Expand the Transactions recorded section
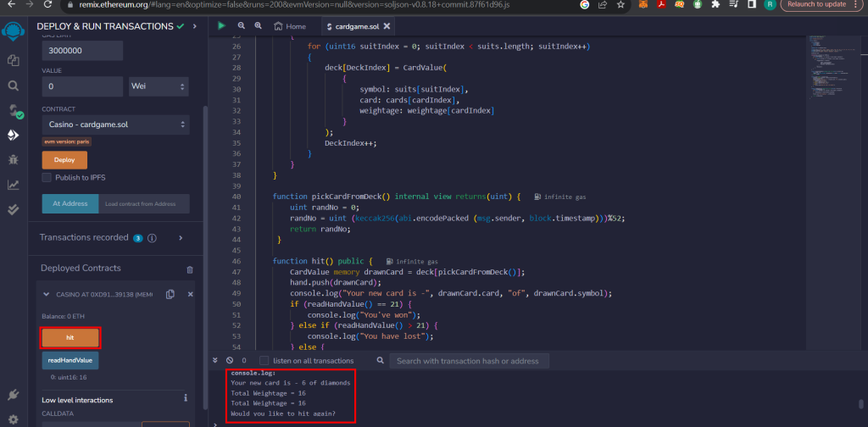 pos(181,238)
